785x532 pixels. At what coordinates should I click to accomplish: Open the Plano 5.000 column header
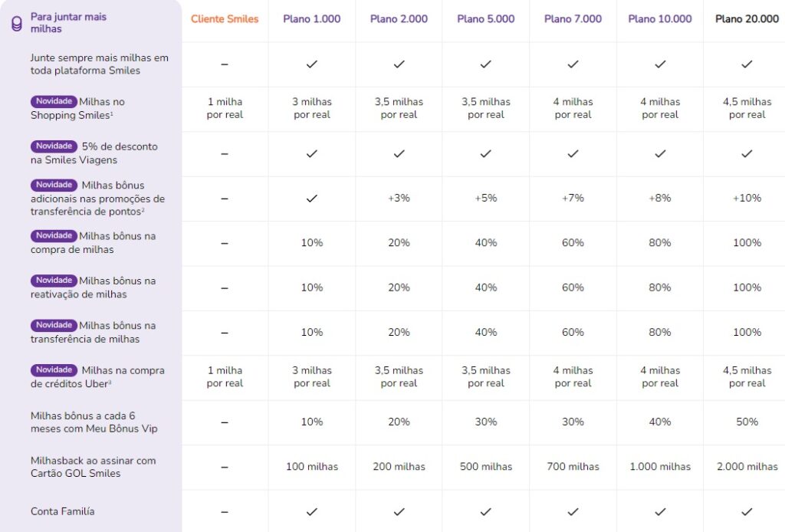(x=485, y=19)
